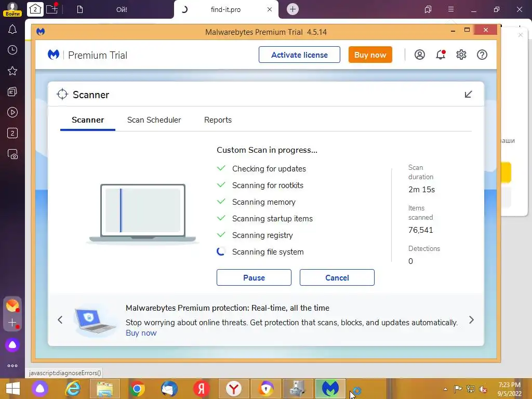532x399 pixels.
Task: Switch to the Scan Scheduler tab
Action: pos(154,120)
